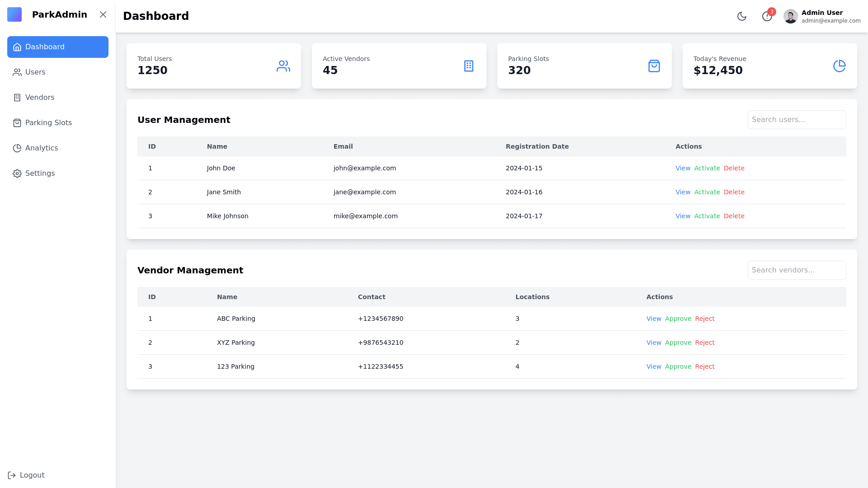The width and height of the screenshot is (868, 488).
Task: Toggle dark mode moon icon
Action: click(741, 16)
